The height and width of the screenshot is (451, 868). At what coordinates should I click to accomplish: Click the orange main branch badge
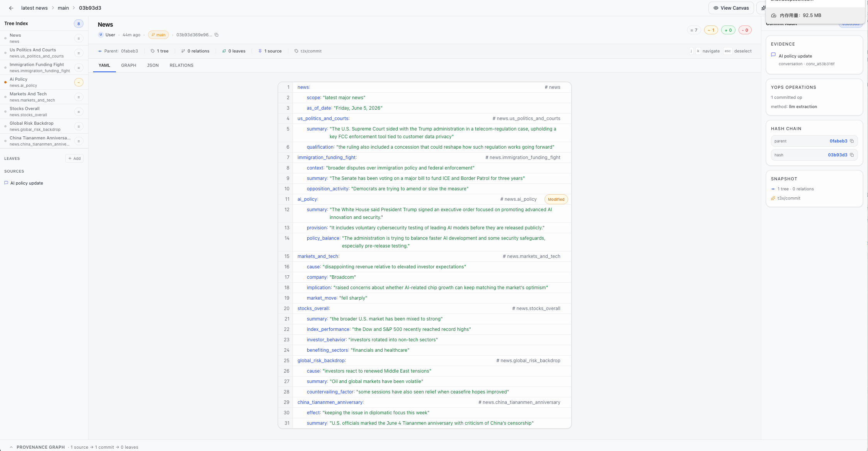pos(158,35)
